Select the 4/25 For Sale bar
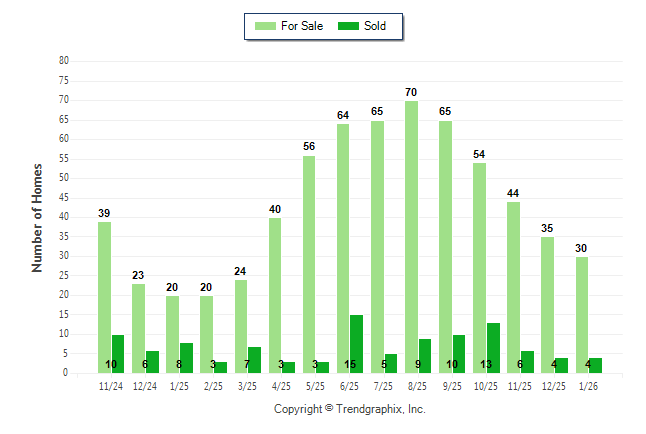The width and height of the screenshot is (646, 434). pos(275,295)
